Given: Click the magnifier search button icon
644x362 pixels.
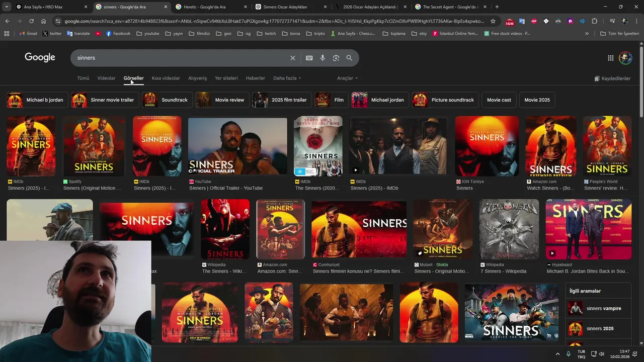Looking at the screenshot, I should [x=349, y=58].
